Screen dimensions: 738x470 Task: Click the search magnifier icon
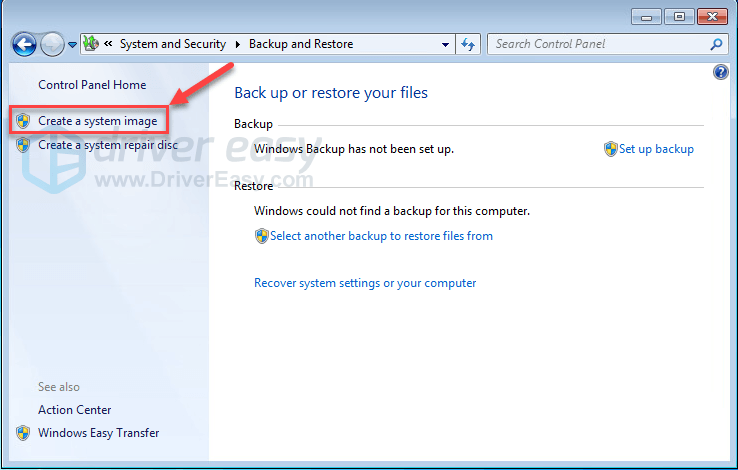(716, 44)
